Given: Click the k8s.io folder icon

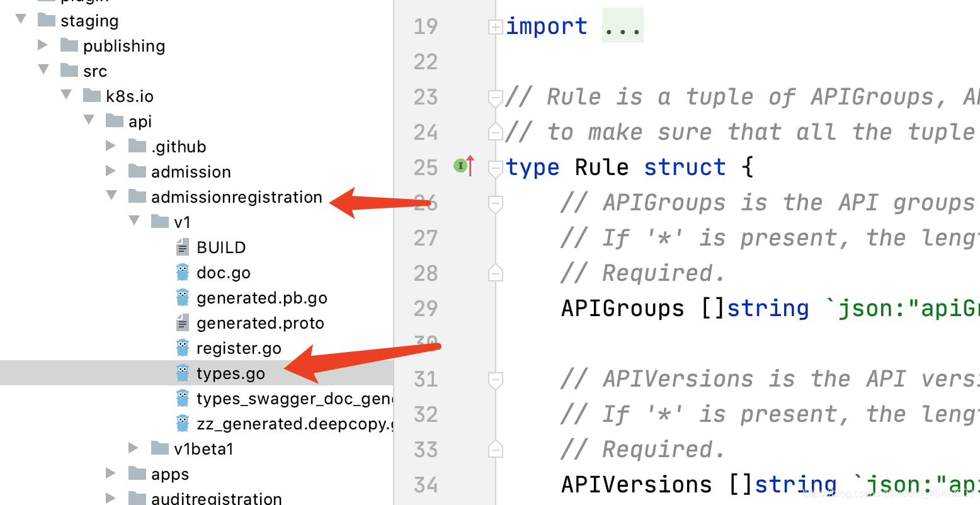Looking at the screenshot, I should coord(92,96).
